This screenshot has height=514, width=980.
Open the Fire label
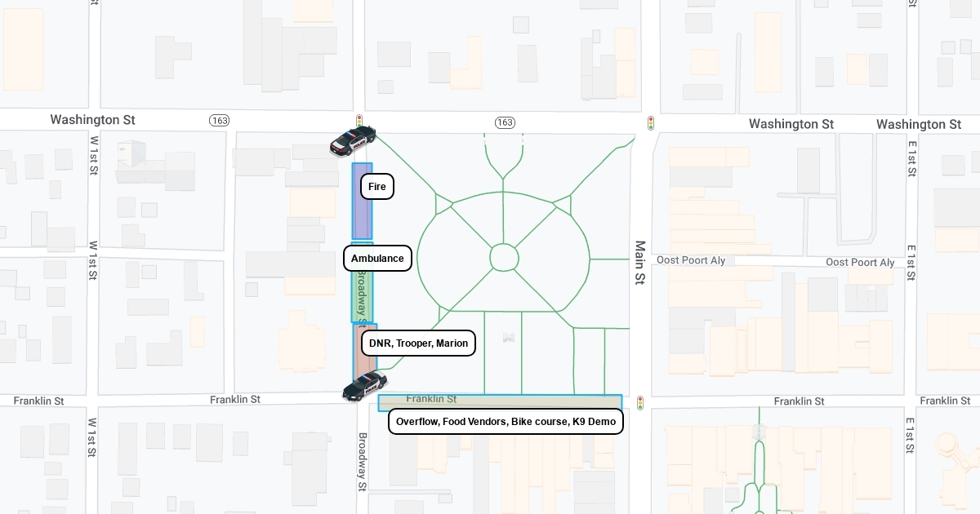[377, 187]
